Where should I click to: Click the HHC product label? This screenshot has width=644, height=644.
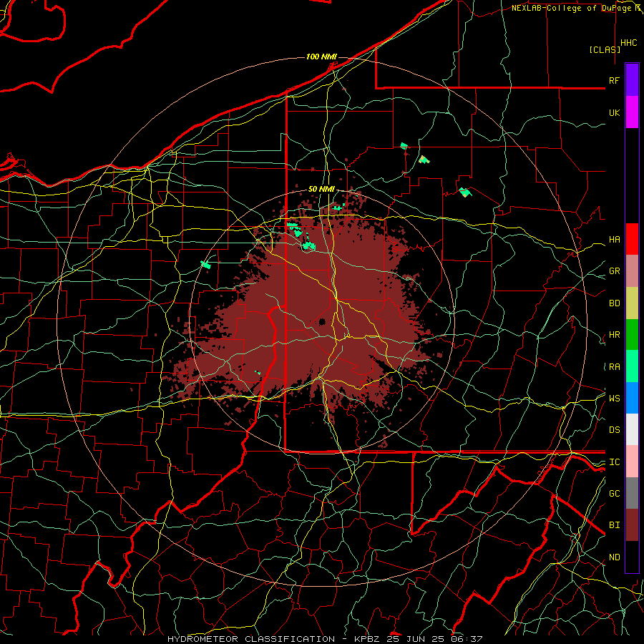click(x=628, y=43)
